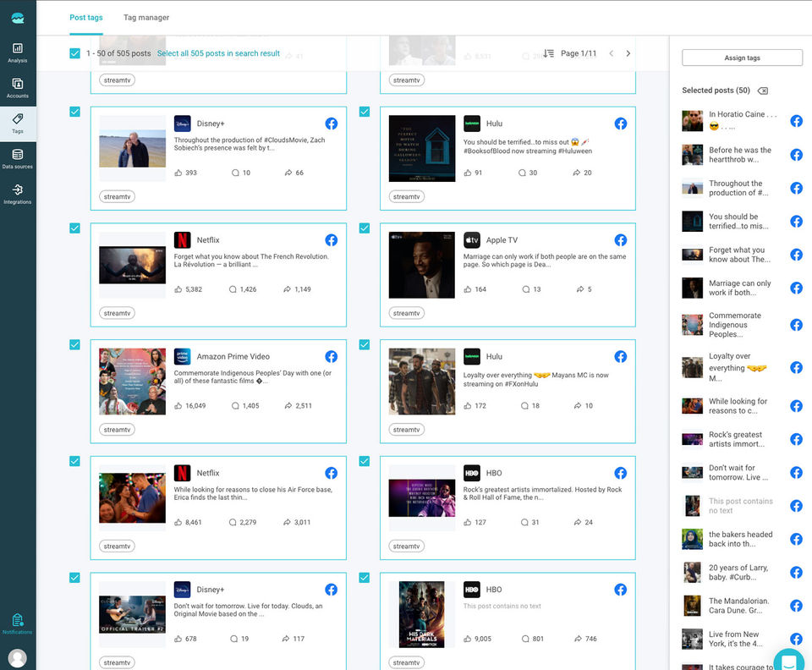812x670 pixels.
Task: Click streamtv tag on Hulu BooksofBlood post
Action: click(x=407, y=197)
